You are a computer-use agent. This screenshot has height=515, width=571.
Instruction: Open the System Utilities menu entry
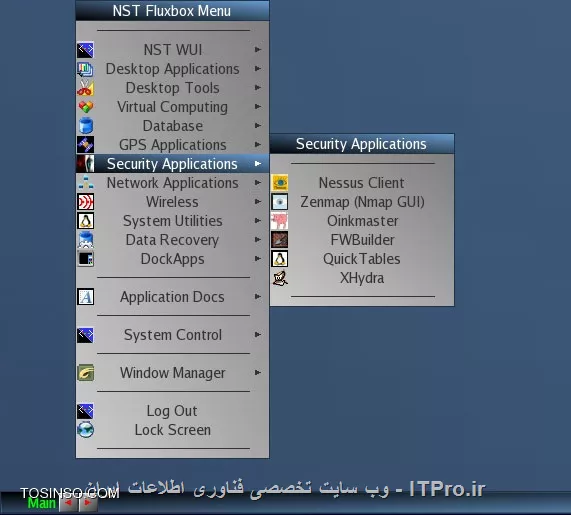173,221
